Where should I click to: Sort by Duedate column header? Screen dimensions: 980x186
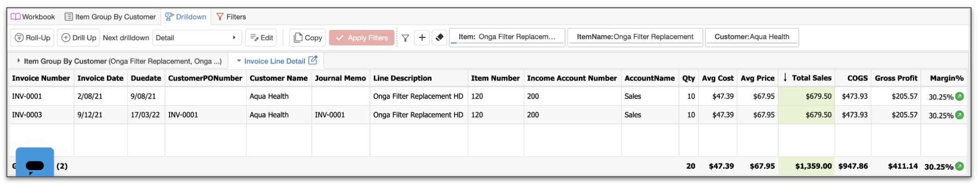146,79
